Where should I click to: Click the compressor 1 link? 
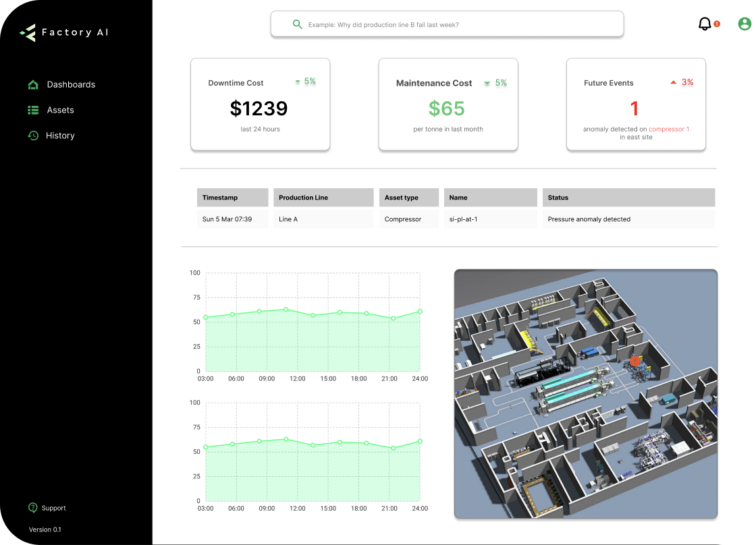668,129
